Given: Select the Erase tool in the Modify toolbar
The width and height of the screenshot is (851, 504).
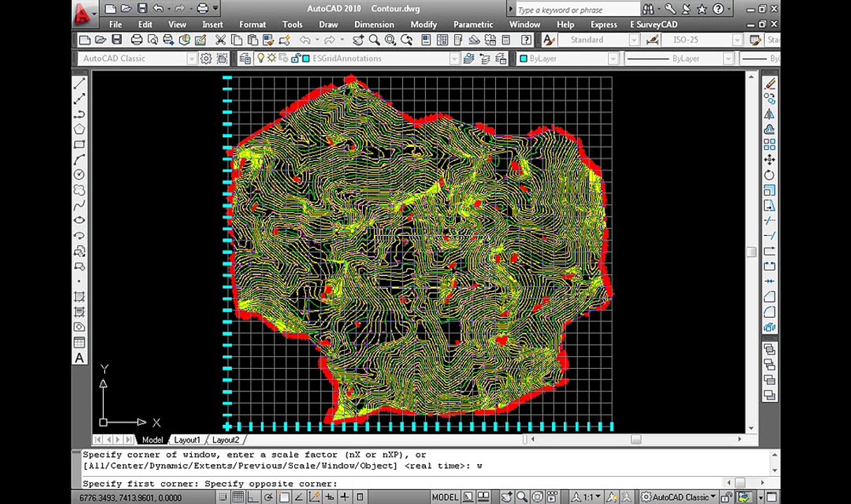Looking at the screenshot, I should 770,83.
